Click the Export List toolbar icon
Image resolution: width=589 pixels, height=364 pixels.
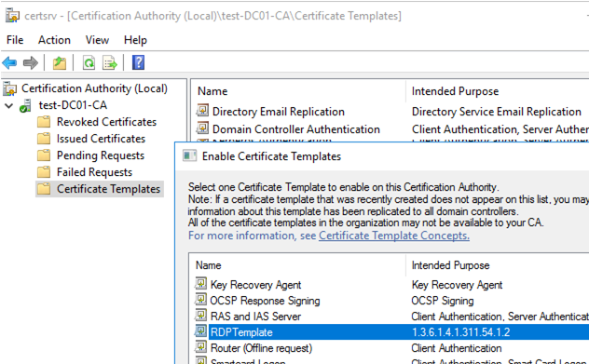point(110,62)
